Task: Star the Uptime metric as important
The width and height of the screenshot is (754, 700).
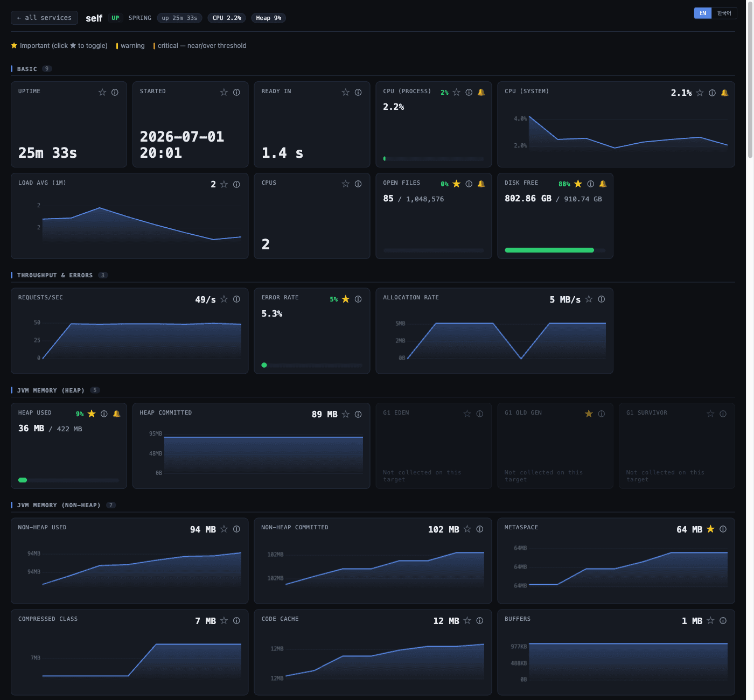Action: [x=102, y=92]
